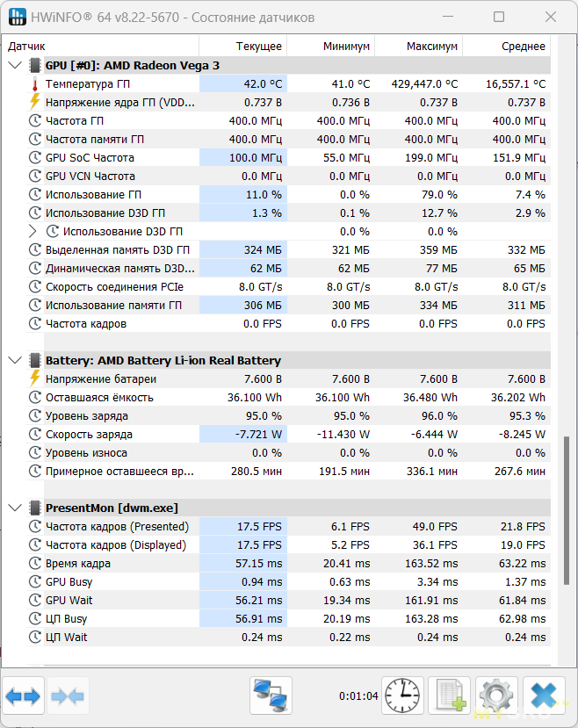Click the Минимум column header

pyautogui.click(x=331, y=47)
